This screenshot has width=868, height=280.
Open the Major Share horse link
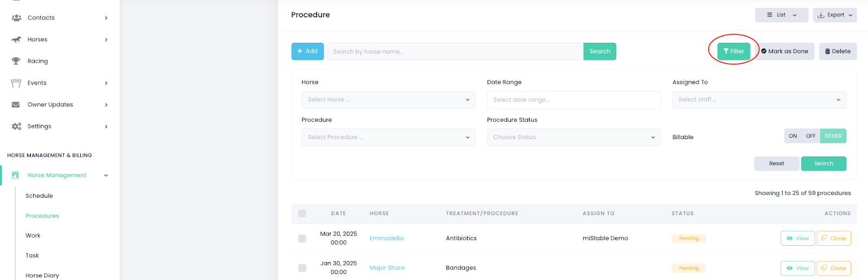pyautogui.click(x=387, y=268)
